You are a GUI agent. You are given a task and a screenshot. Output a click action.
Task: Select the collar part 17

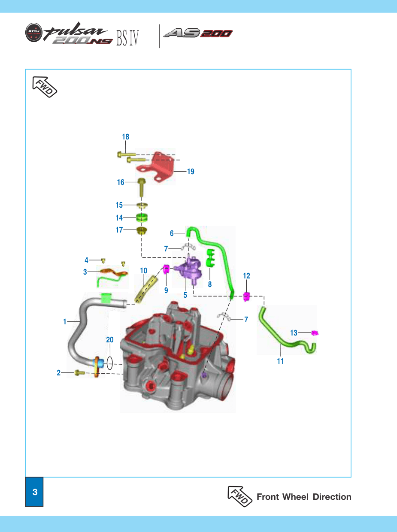(x=142, y=232)
